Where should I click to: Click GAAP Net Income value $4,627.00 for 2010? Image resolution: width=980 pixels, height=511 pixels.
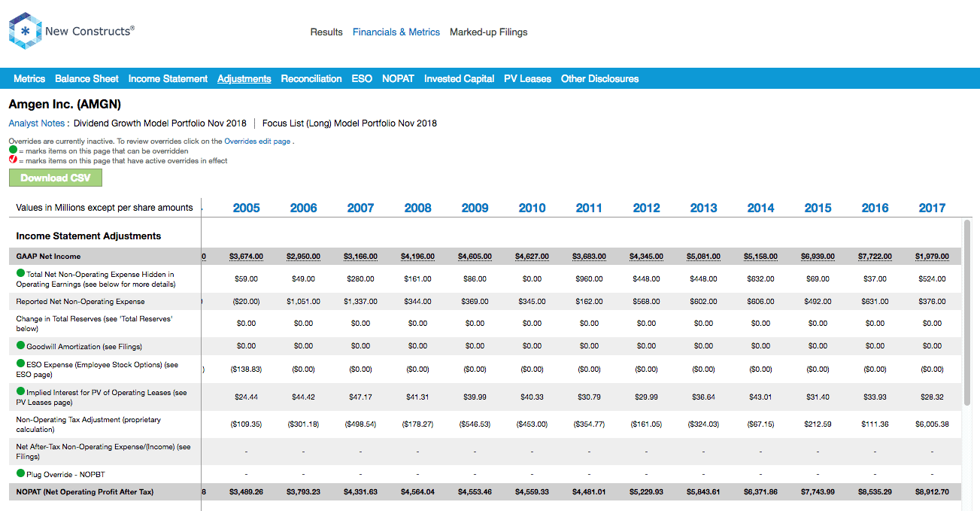tap(532, 257)
